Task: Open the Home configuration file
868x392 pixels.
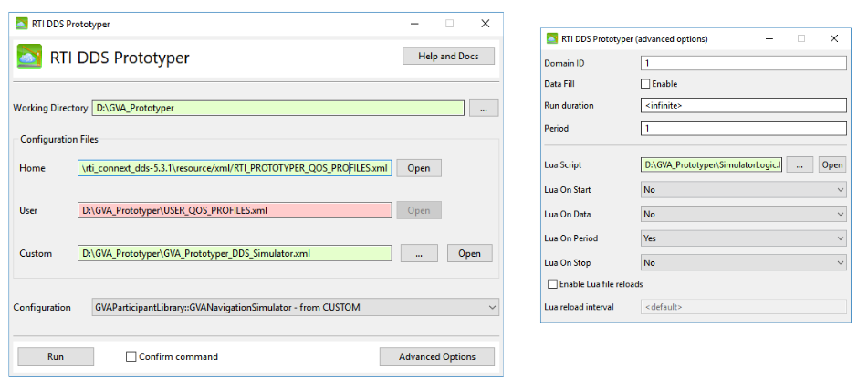Action: click(x=419, y=168)
